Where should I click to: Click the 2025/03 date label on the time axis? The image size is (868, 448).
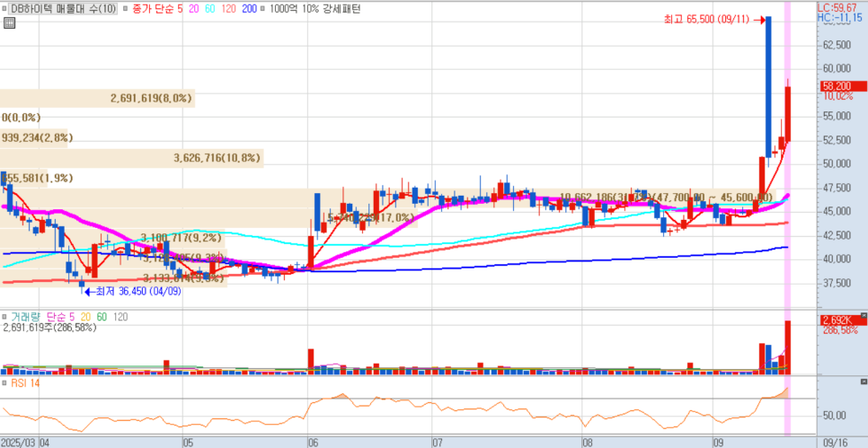[18, 443]
